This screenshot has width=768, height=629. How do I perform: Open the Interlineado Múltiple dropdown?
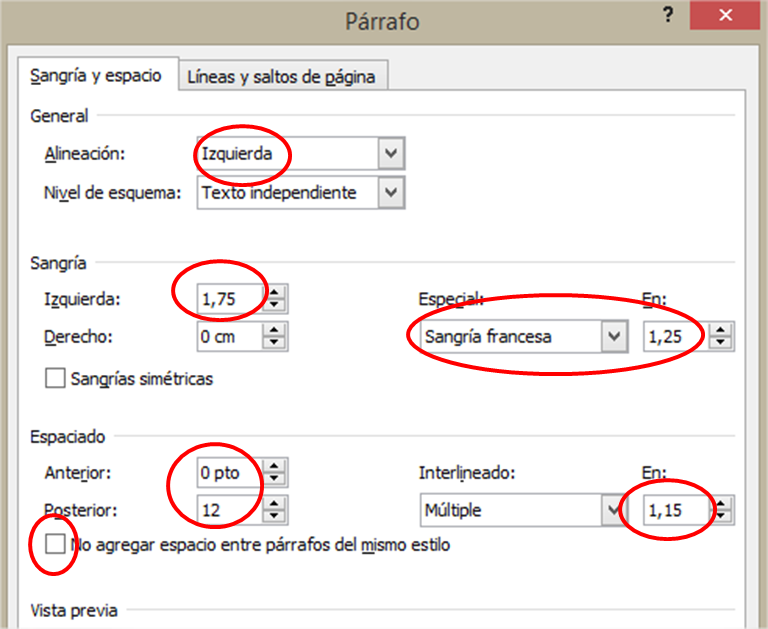point(615,510)
